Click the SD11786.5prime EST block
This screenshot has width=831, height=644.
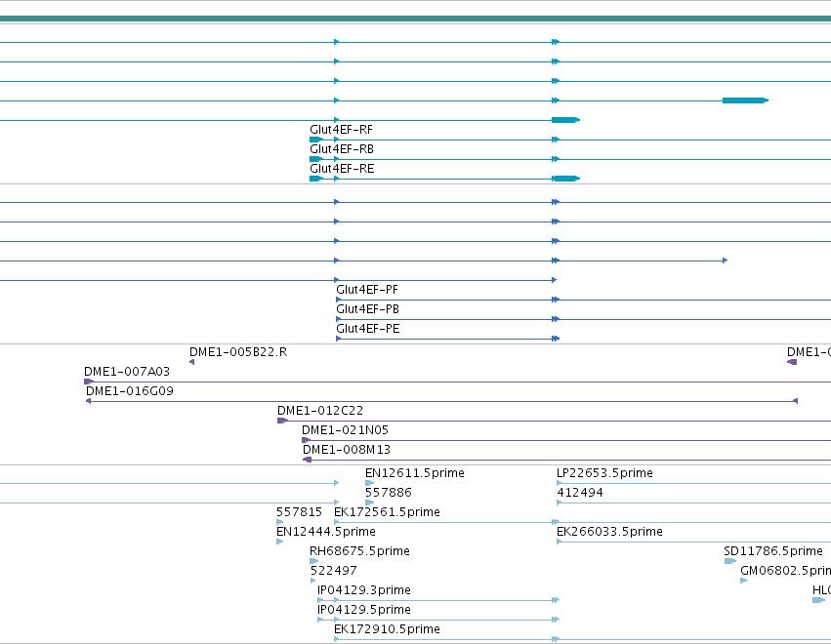tap(730, 561)
